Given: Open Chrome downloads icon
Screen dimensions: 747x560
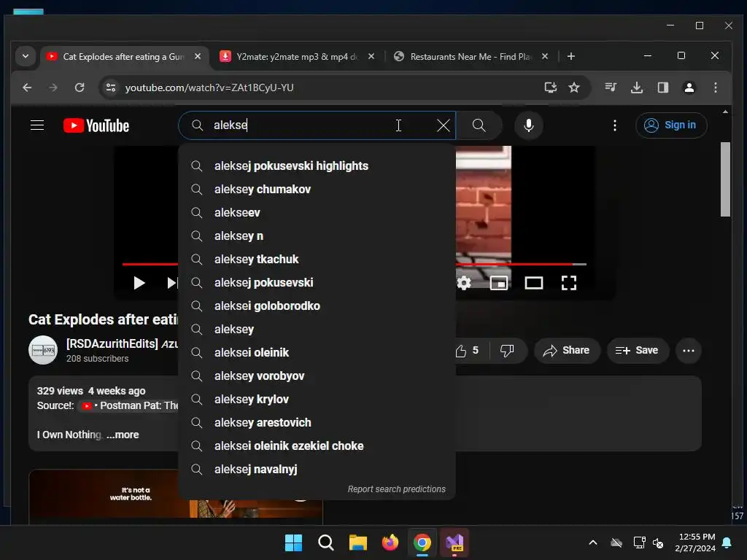Looking at the screenshot, I should coord(637,87).
